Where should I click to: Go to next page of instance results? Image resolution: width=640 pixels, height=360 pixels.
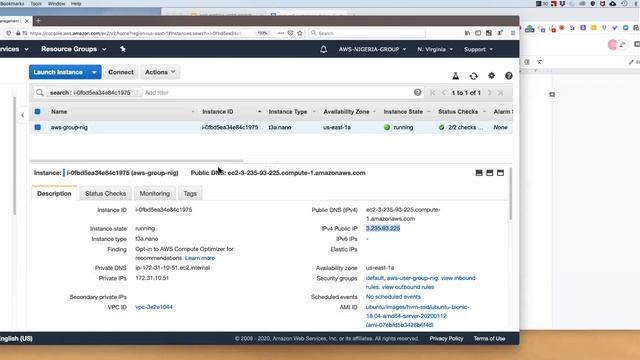tap(489, 93)
